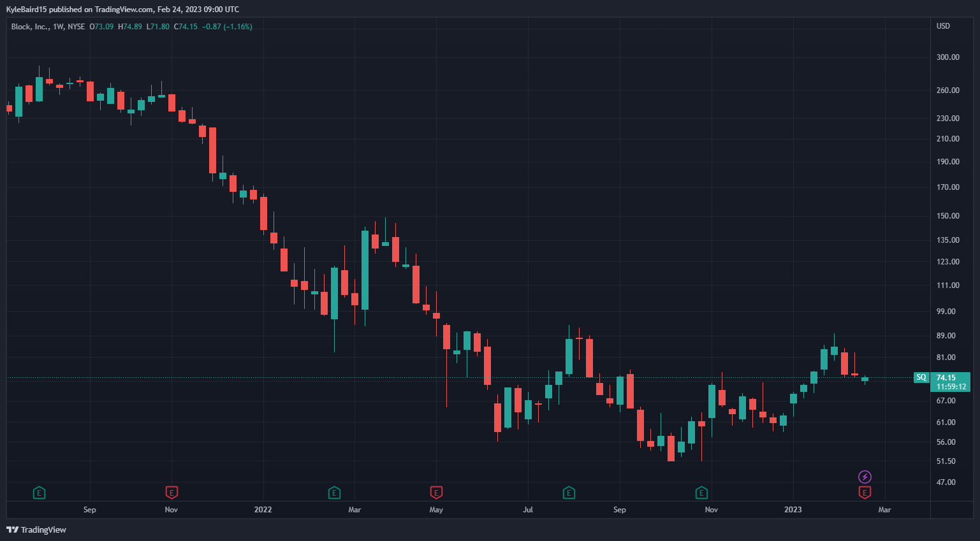Open the green earnings marker beside Mar 2022
The height and width of the screenshot is (541, 980).
point(334,493)
